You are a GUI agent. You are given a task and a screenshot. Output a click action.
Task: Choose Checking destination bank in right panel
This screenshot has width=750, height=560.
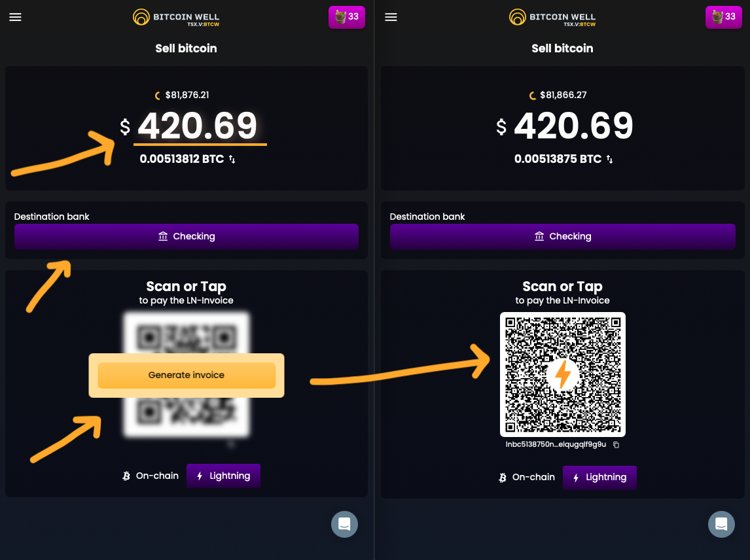tap(563, 236)
